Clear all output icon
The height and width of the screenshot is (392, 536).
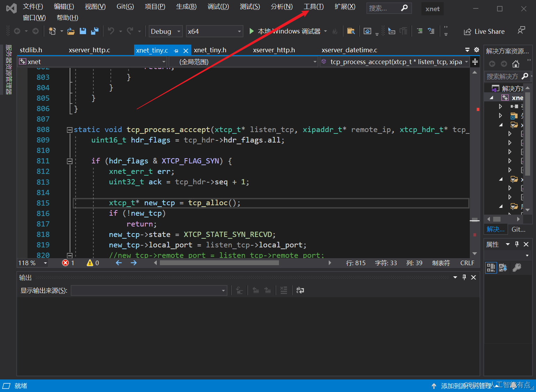[284, 290]
